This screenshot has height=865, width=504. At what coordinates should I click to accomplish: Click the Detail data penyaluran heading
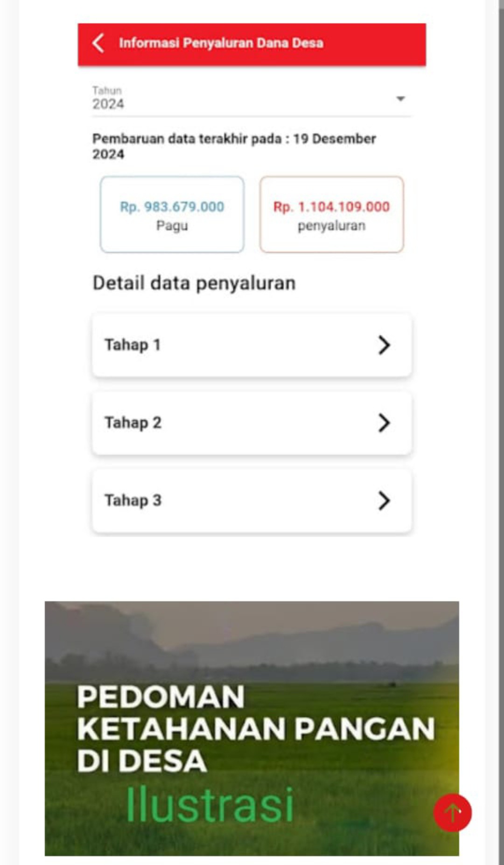(194, 283)
